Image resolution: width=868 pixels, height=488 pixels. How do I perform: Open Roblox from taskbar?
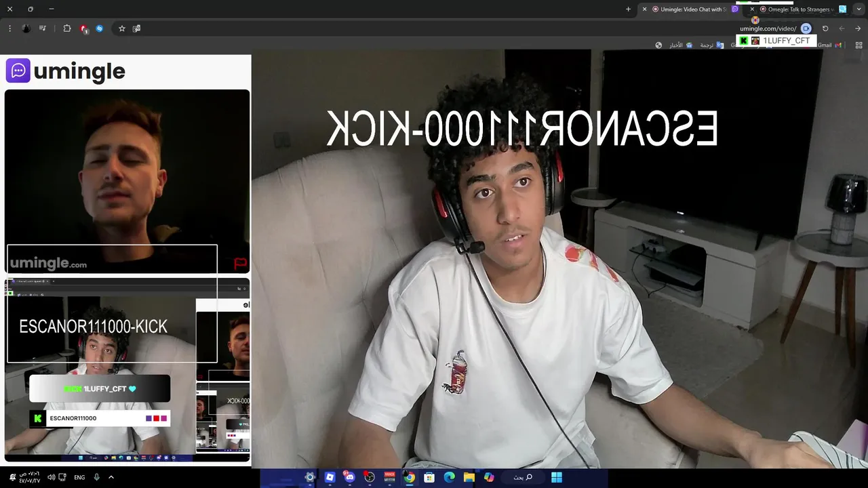point(330,477)
